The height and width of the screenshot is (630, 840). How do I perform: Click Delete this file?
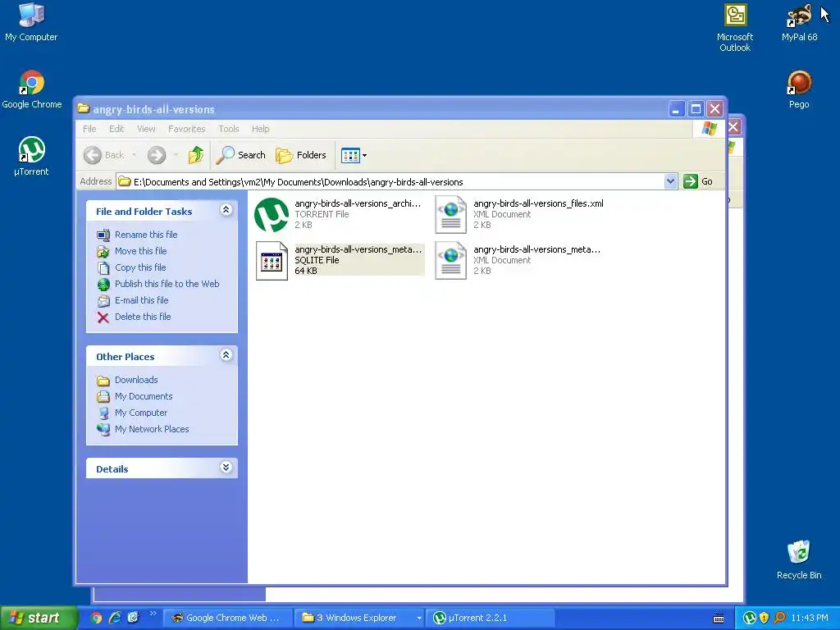point(134,317)
